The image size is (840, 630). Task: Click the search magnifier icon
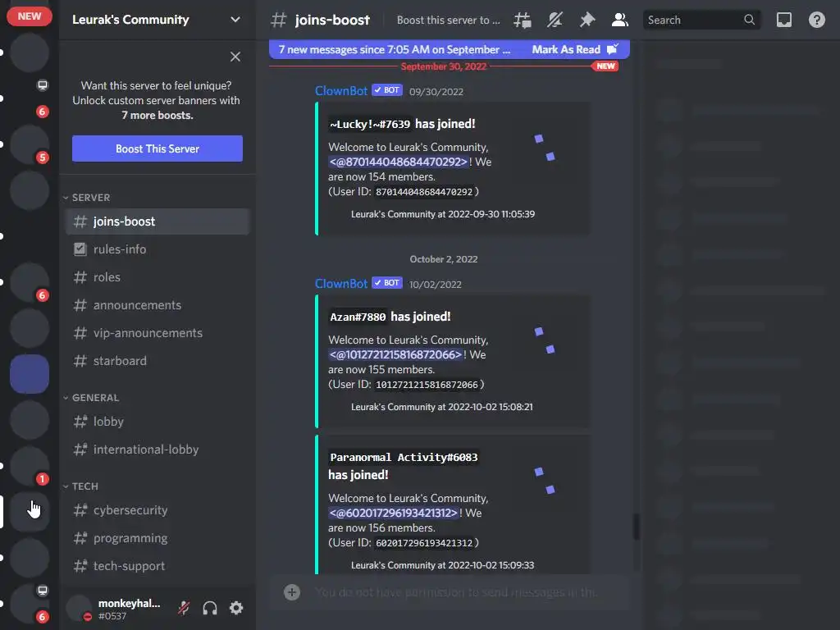click(x=750, y=20)
